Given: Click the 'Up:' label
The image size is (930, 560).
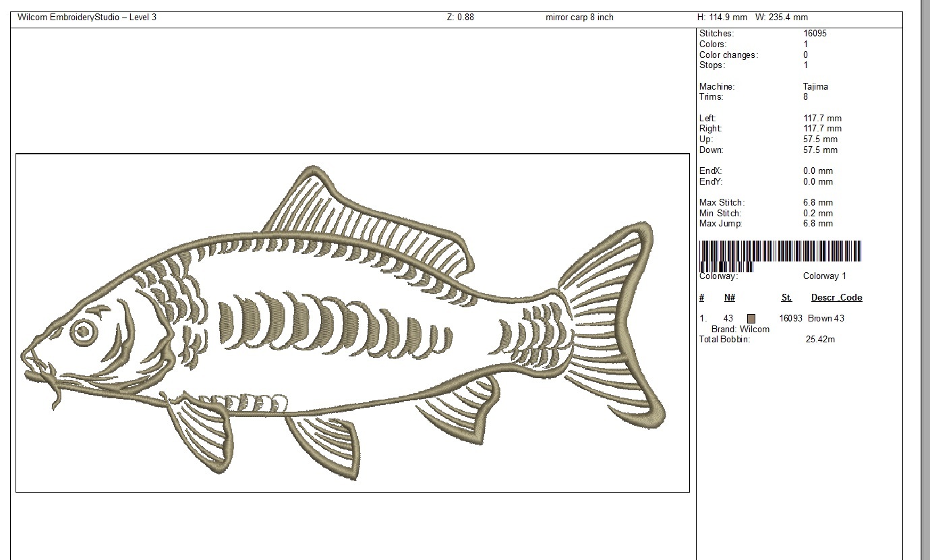Looking at the screenshot, I should [x=706, y=139].
